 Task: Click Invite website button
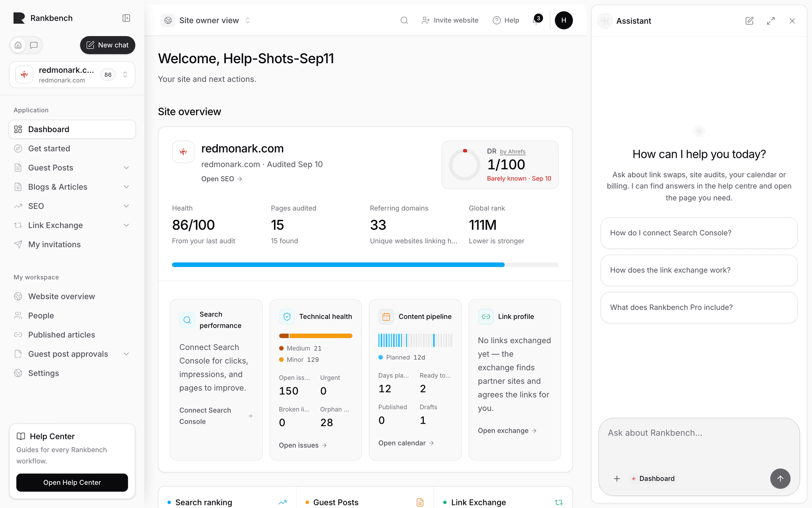click(450, 20)
